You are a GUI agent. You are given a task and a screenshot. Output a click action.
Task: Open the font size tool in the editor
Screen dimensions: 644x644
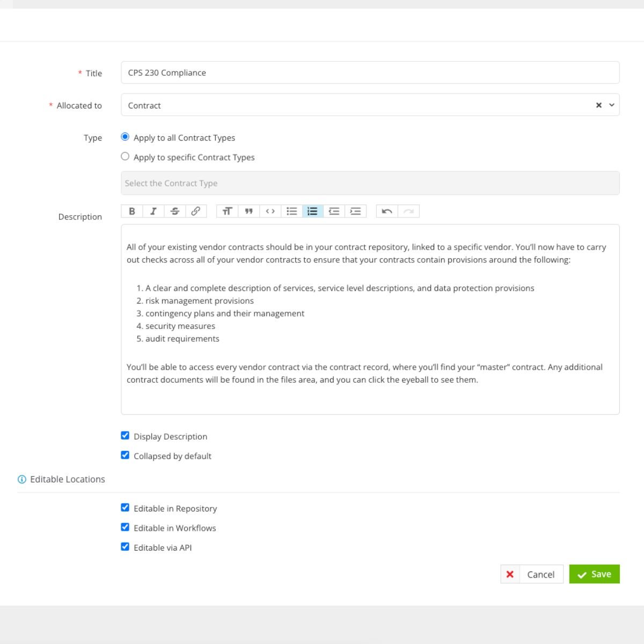[x=227, y=211]
